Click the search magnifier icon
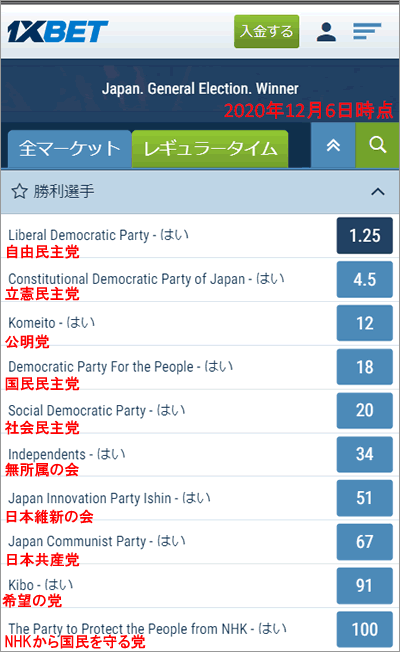The height and width of the screenshot is (652, 400). tap(378, 145)
